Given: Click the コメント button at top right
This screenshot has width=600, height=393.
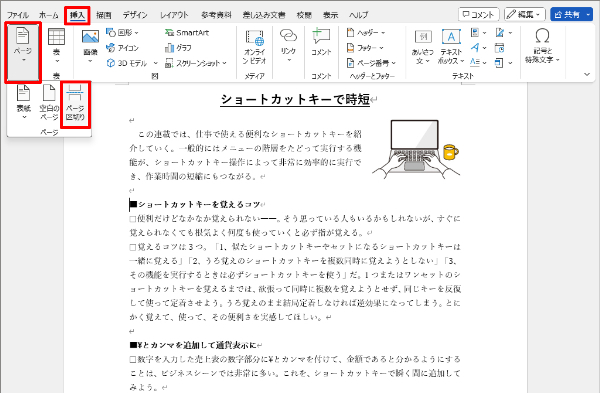Looking at the screenshot, I should (x=479, y=15).
